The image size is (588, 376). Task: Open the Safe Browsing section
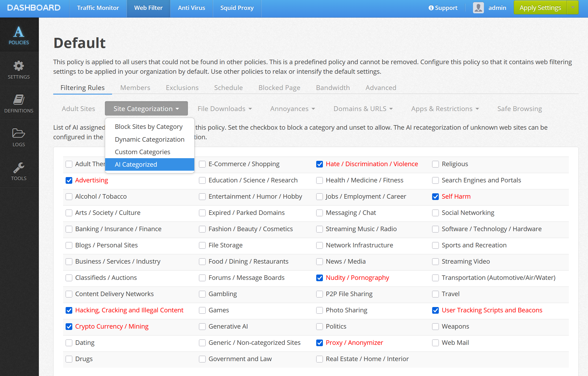click(x=519, y=109)
